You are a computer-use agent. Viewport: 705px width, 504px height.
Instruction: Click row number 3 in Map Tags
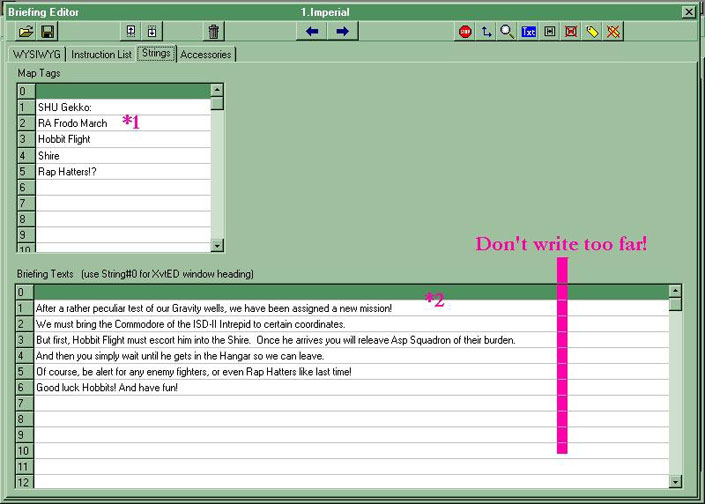coord(26,139)
